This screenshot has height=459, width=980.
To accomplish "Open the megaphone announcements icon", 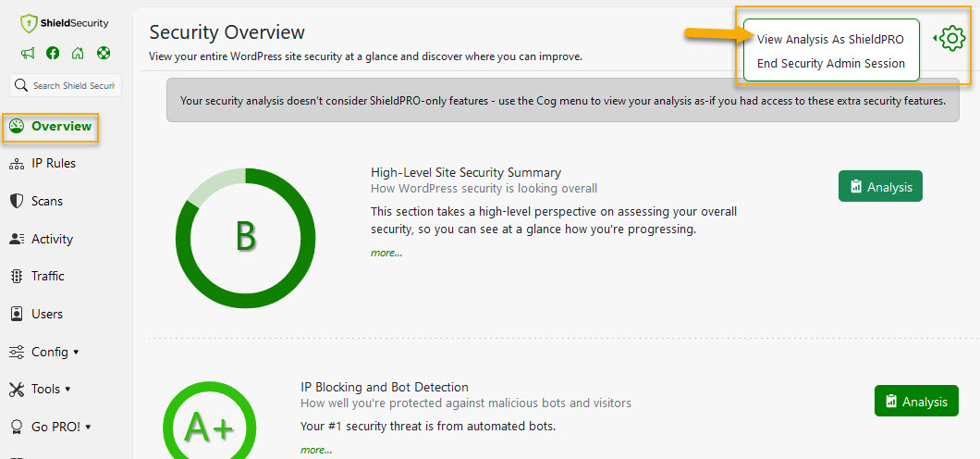I will (28, 53).
